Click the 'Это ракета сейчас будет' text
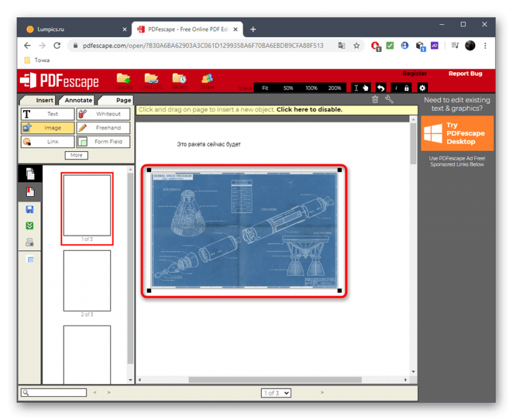The height and width of the screenshot is (420, 513). point(209,144)
